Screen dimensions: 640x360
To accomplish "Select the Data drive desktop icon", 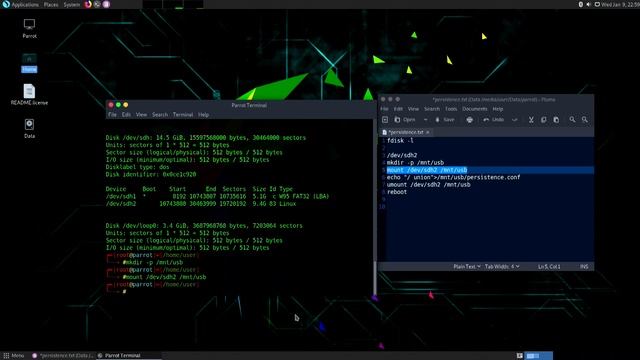I will [x=29, y=128].
